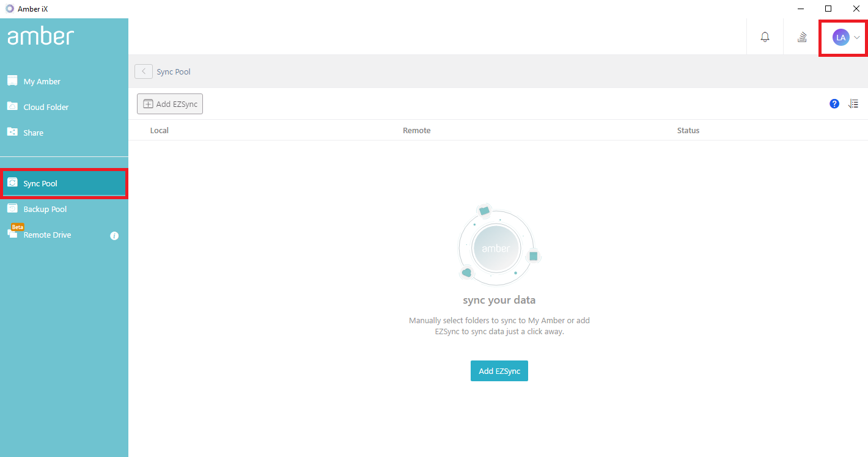
Task: Open Share in the sidebar
Action: [64, 133]
